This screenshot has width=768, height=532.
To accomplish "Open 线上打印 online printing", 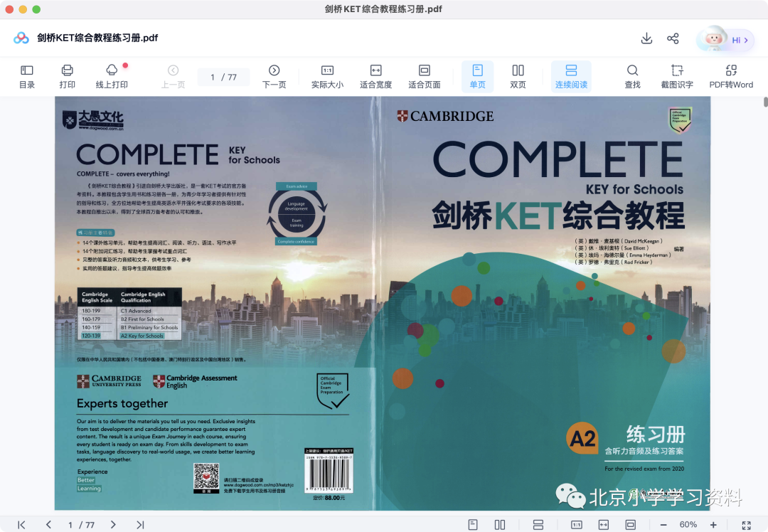I will (112, 77).
